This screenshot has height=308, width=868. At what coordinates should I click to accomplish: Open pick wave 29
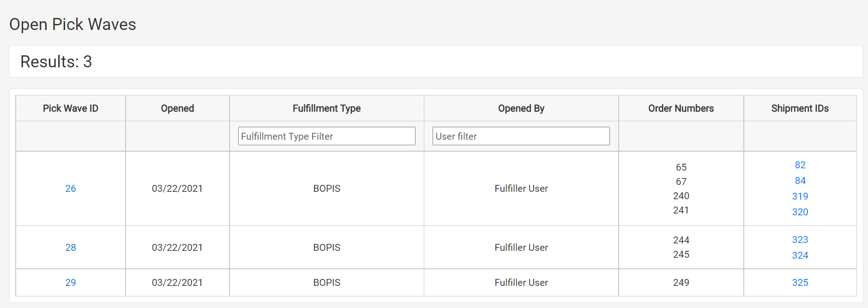pos(71,283)
